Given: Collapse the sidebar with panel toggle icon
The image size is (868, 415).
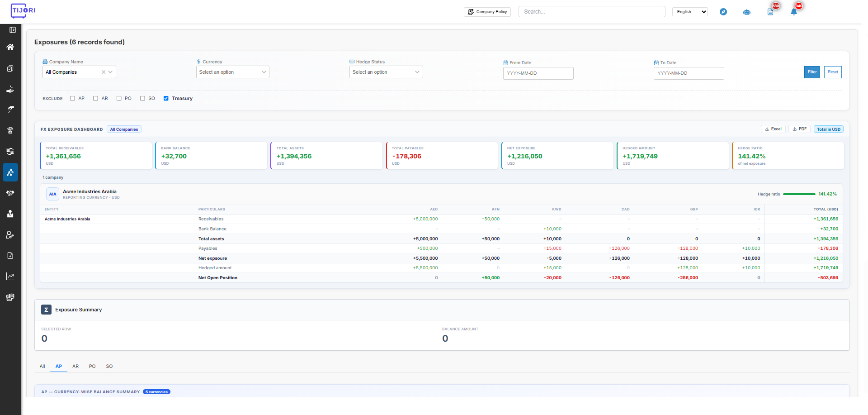Looking at the screenshot, I should click(13, 30).
